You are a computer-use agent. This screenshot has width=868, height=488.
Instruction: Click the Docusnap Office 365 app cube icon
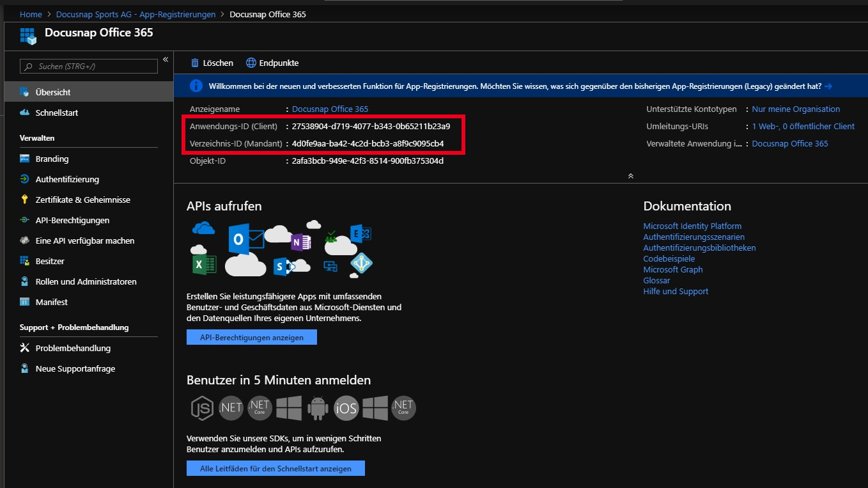28,36
